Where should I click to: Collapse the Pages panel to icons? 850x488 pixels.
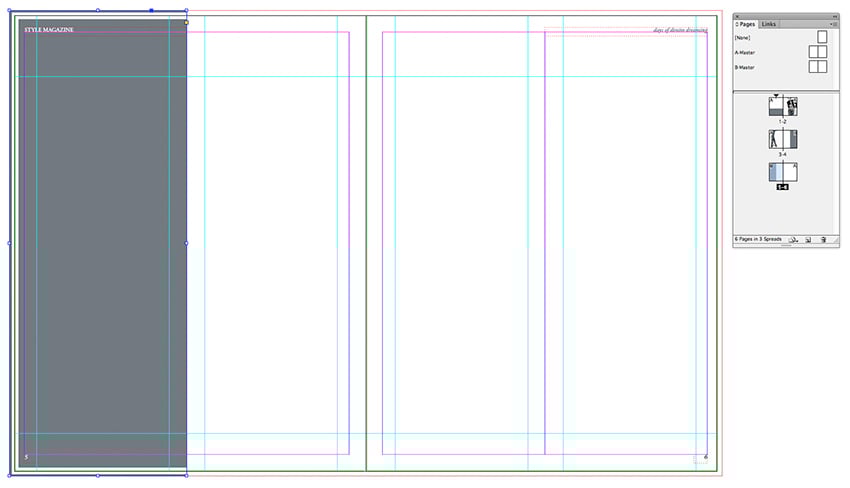[835, 16]
